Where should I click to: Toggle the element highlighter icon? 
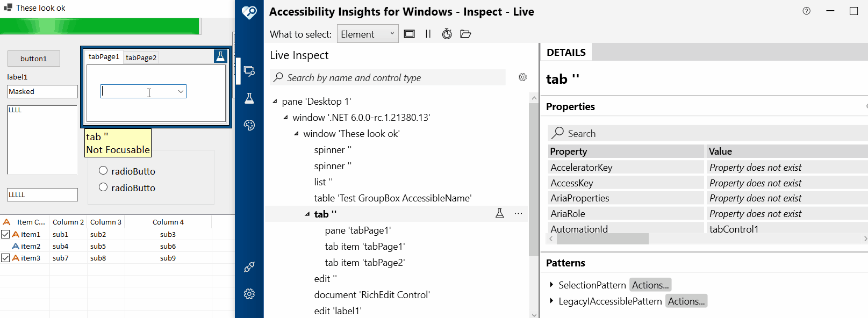pyautogui.click(x=410, y=34)
